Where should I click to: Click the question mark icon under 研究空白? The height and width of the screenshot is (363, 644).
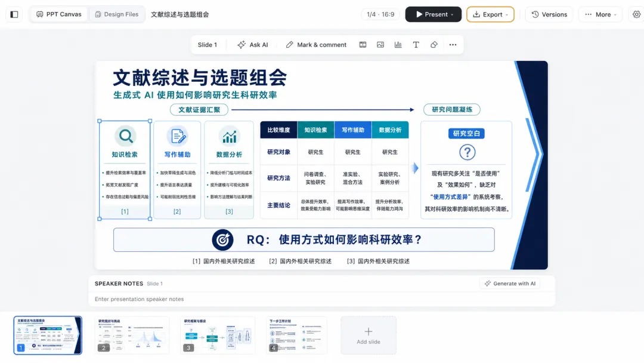click(467, 152)
